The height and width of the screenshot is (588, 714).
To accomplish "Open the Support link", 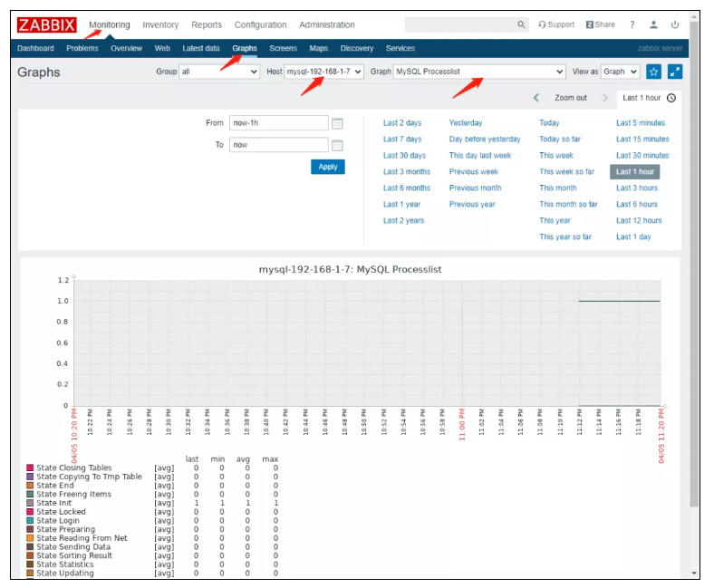I will [x=556, y=24].
